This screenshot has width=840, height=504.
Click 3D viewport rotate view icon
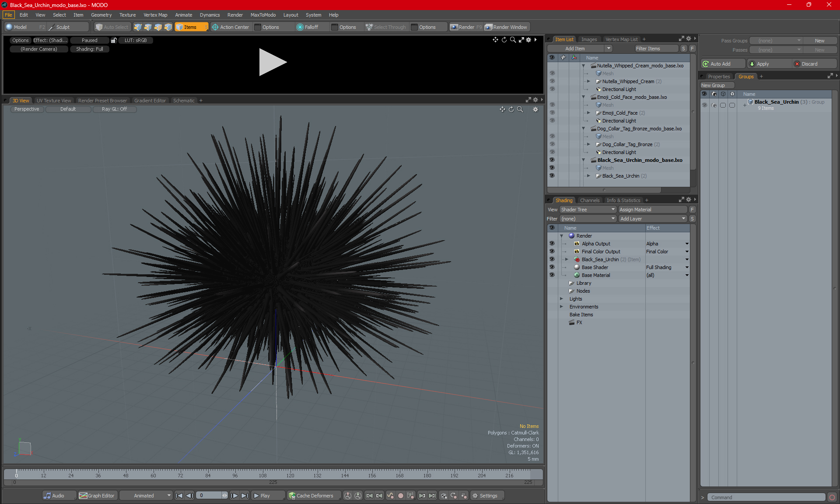511,109
